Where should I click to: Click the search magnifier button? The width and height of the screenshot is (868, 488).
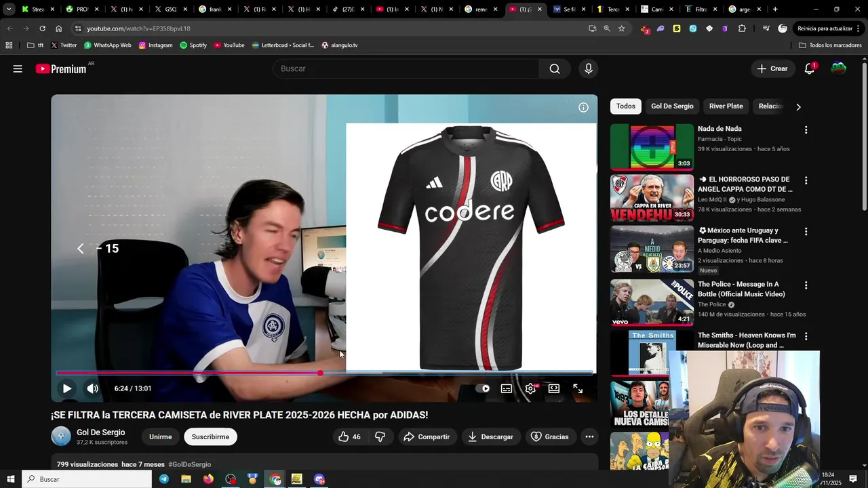(555, 68)
